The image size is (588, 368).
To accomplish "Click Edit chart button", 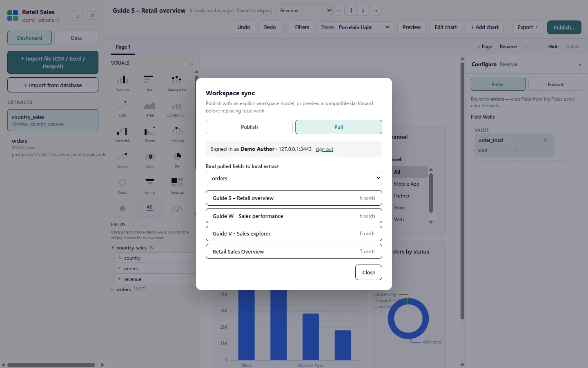I will coord(445,27).
